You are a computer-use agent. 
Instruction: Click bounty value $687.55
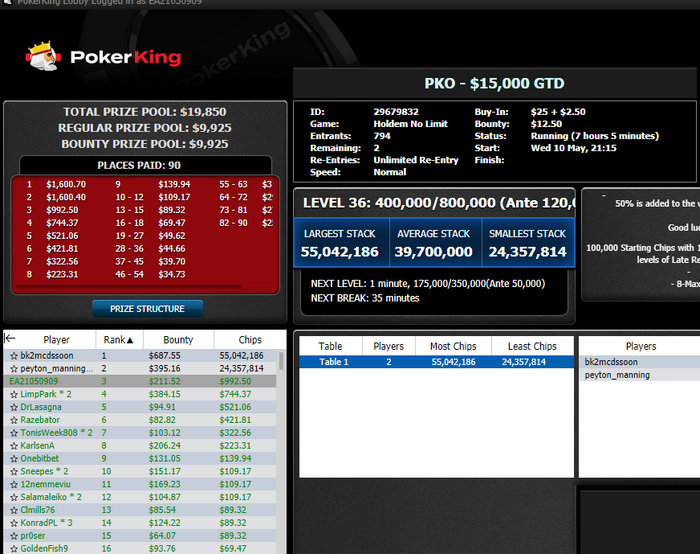(x=165, y=356)
